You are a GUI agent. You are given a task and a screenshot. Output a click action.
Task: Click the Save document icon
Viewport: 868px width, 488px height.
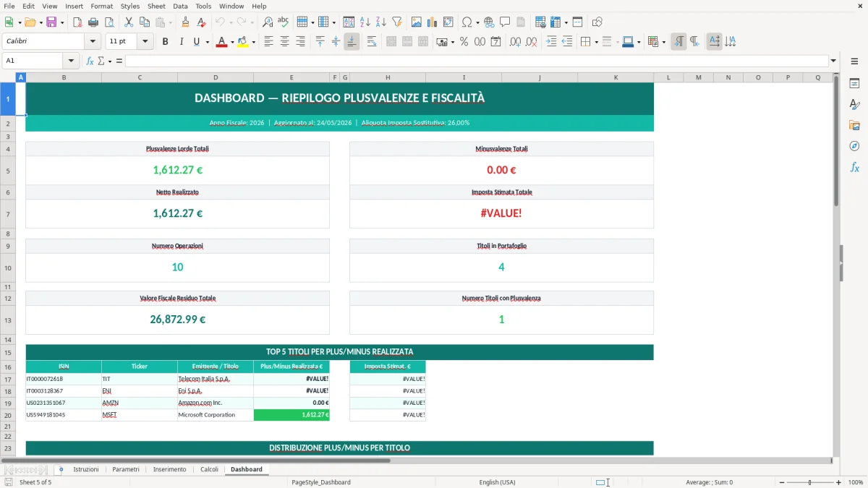point(51,22)
